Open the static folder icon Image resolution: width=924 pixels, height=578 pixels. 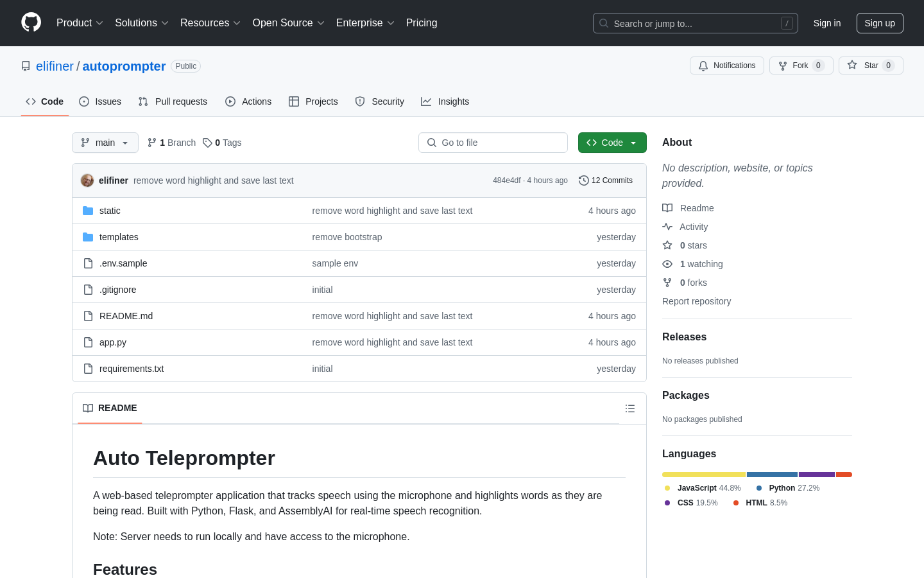point(88,211)
